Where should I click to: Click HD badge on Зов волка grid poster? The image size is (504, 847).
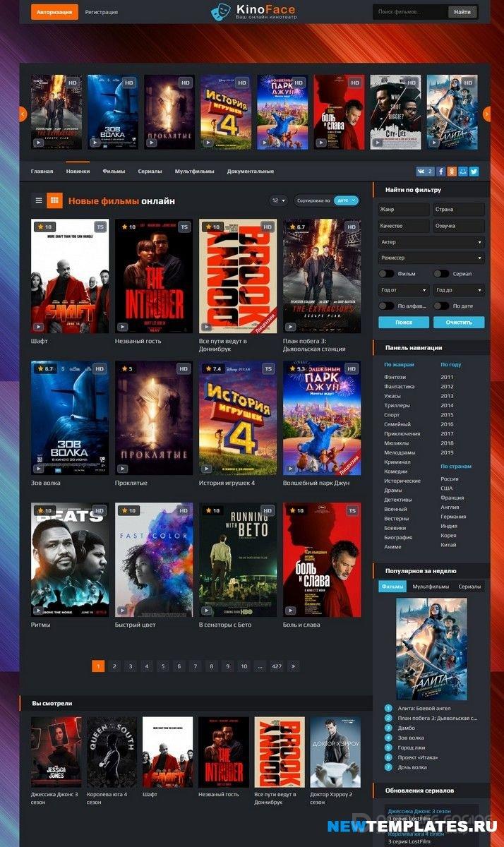pos(100,368)
